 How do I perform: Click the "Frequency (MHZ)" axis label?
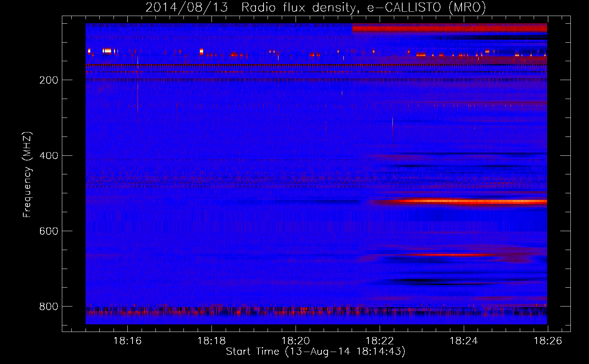pos(27,175)
